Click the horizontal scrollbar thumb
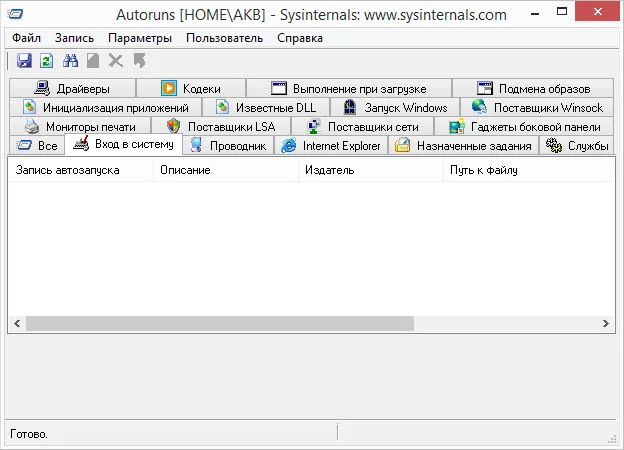 click(x=220, y=323)
